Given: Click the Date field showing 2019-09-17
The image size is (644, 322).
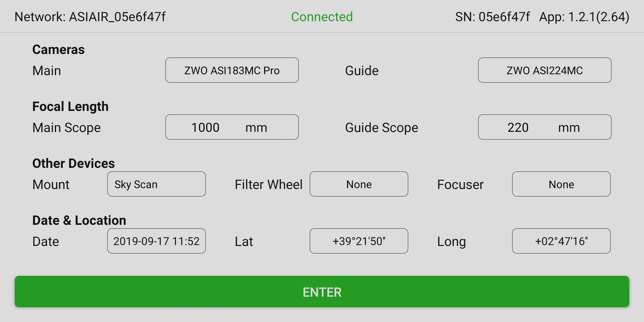Looking at the screenshot, I should [x=156, y=241].
